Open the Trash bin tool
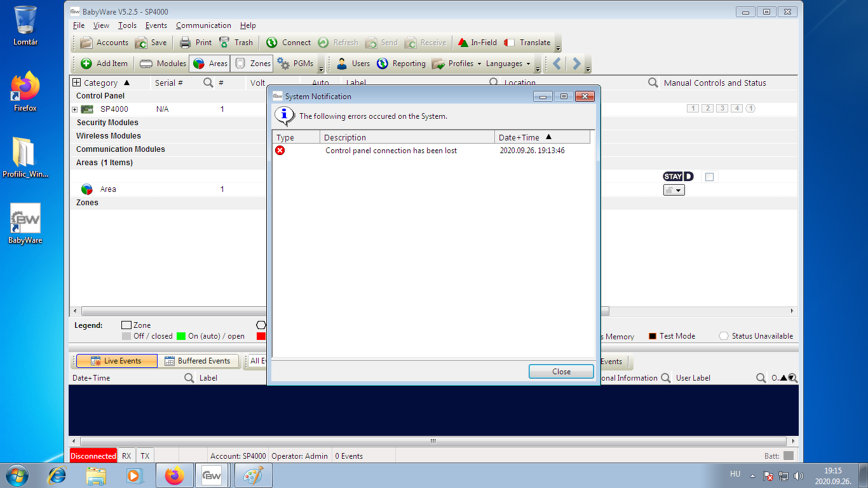The height and width of the screenshot is (488, 868). [236, 43]
